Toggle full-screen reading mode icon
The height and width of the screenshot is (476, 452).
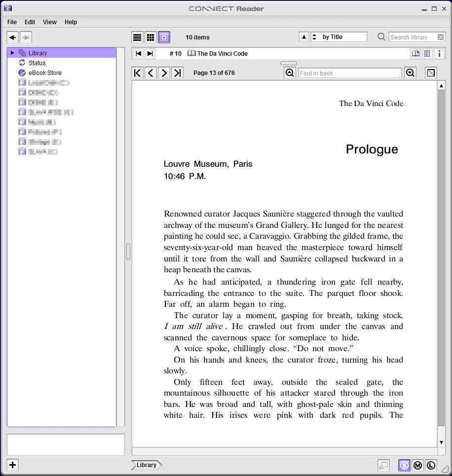(x=431, y=73)
